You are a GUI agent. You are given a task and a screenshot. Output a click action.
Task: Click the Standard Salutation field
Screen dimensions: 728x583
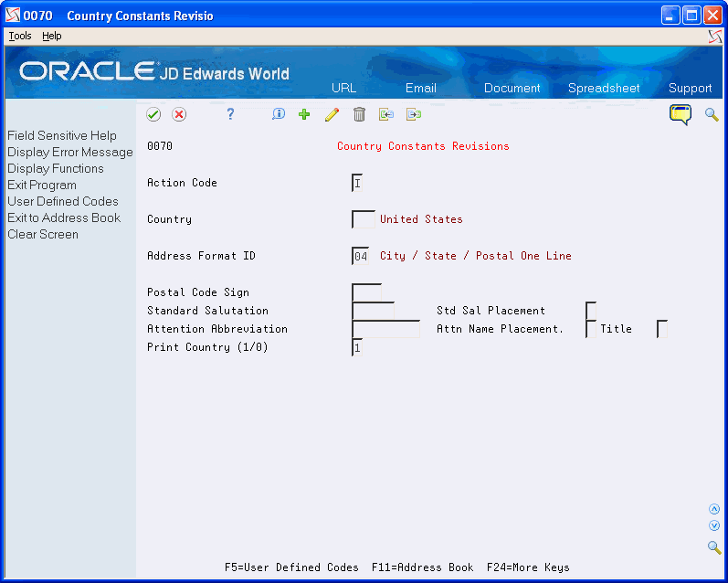(373, 311)
